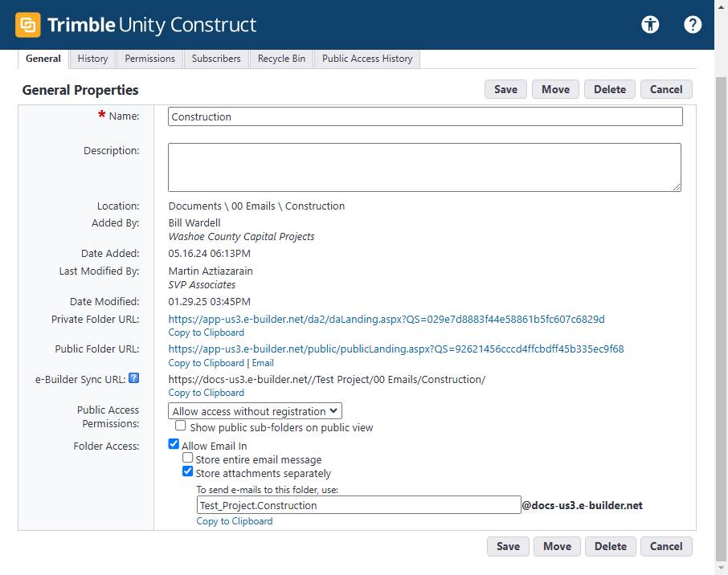The image size is (728, 575).
Task: Click the vertical page scrollbar
Action: coord(721,320)
